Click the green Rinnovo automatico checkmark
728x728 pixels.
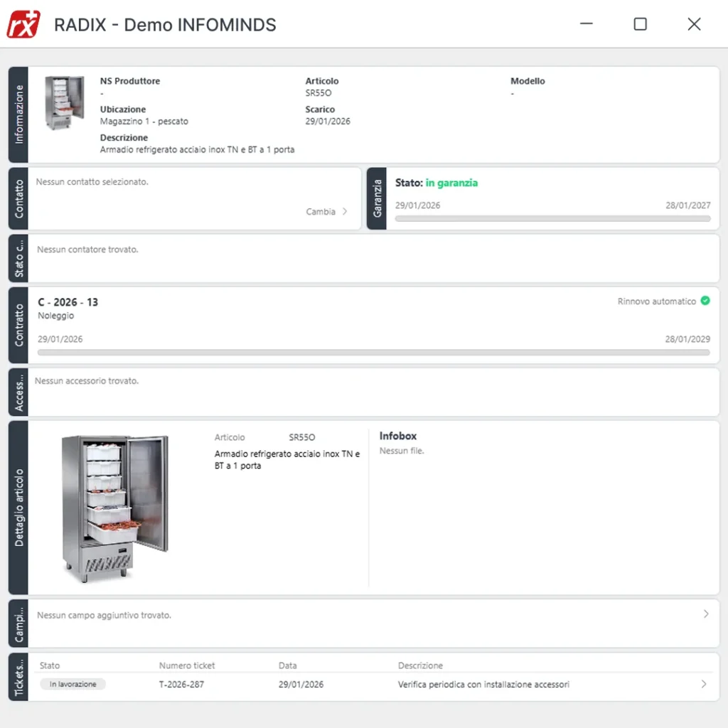coord(705,301)
